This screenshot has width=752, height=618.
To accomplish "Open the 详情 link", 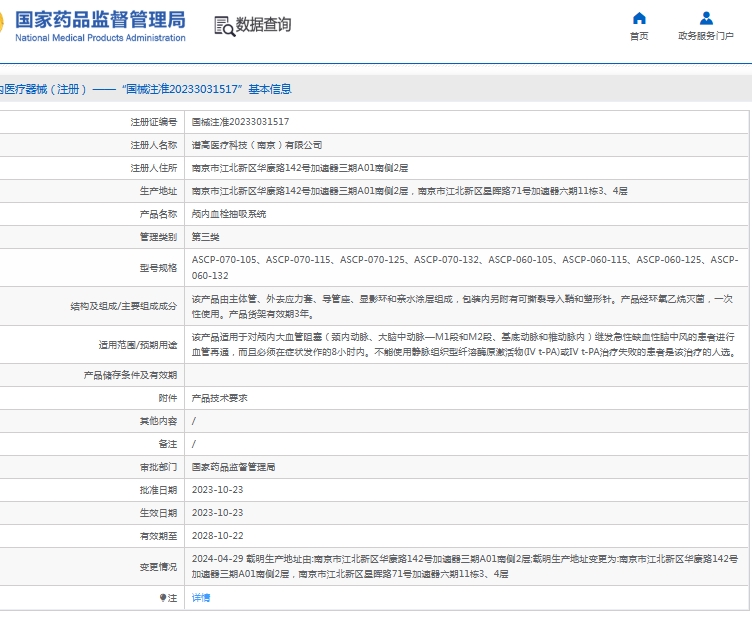I will tap(201, 598).
